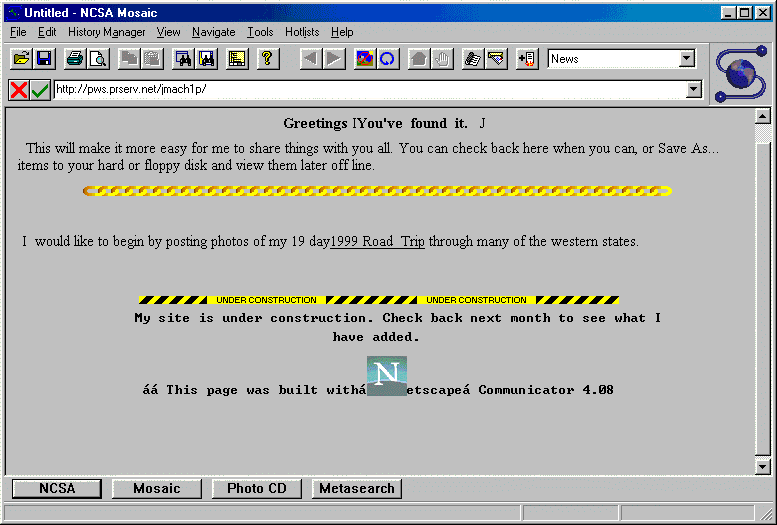Expand the URL address history dropdown arrow
777x525 pixels.
click(694, 89)
